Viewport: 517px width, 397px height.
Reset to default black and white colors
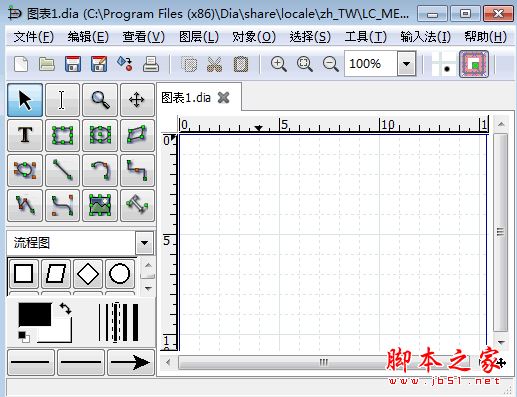coord(24,337)
